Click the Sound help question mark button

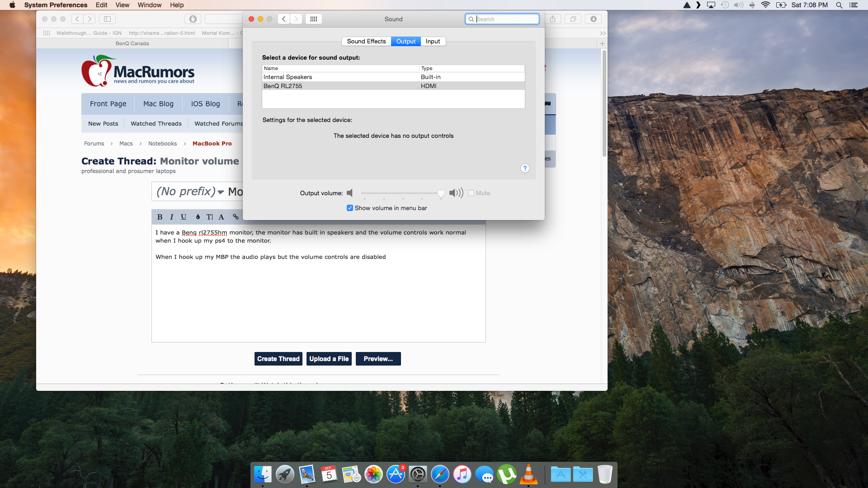525,168
